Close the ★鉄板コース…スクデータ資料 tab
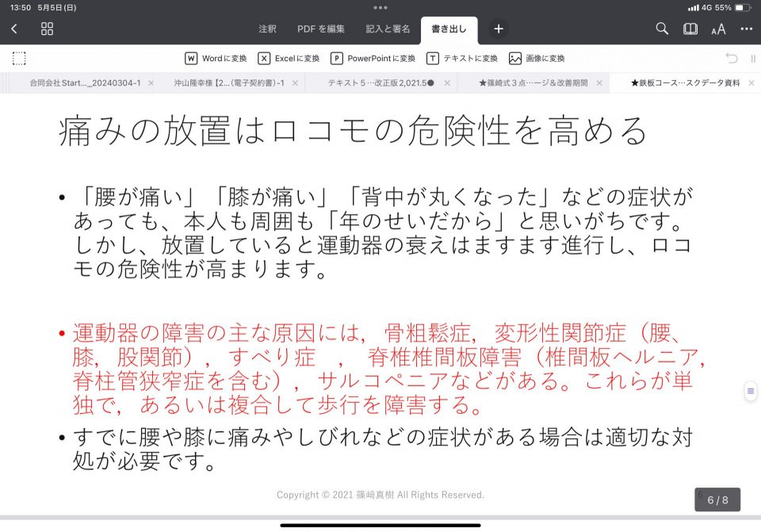 pos(751,83)
